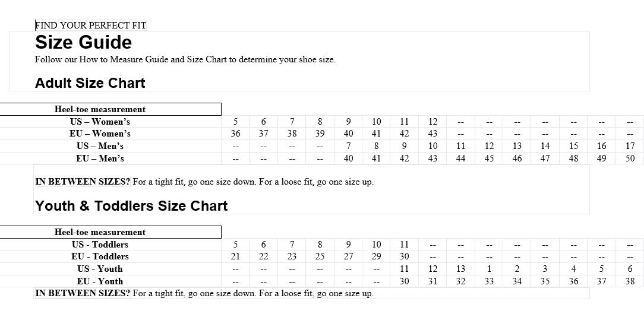
Task: Click the "EU - Toddlers" row label
Action: 100,256
